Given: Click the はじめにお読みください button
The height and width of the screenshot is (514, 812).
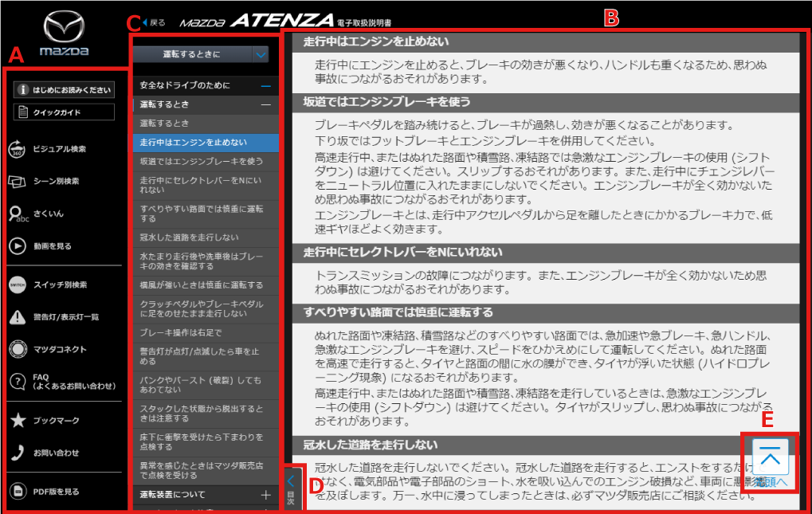Looking at the screenshot, I should pyautogui.click(x=65, y=90).
